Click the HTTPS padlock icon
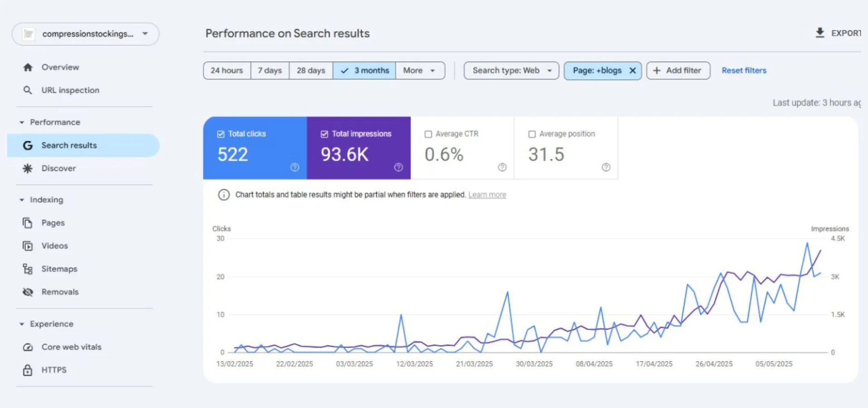 pos(28,370)
